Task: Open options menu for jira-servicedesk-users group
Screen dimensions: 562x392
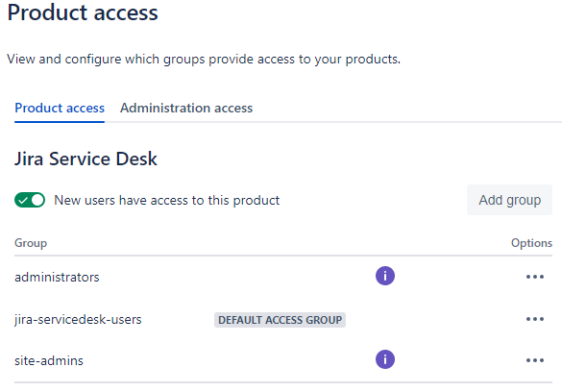Action: (535, 319)
